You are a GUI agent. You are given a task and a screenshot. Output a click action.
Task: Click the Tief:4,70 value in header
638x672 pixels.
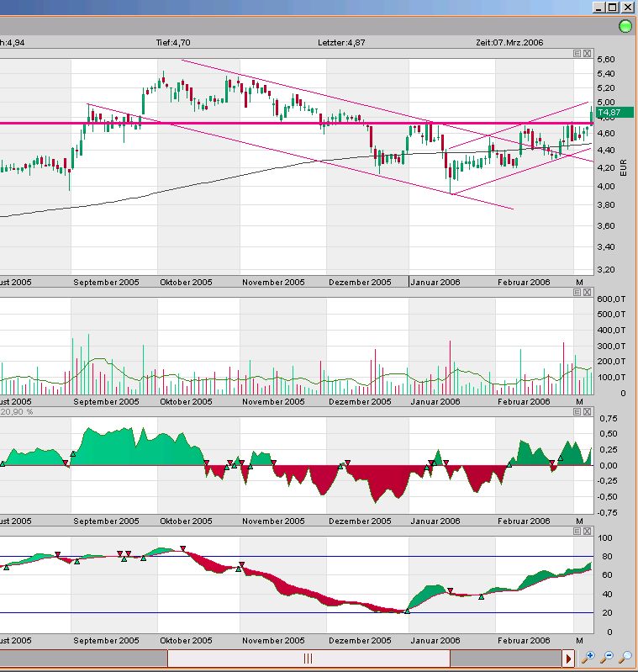[x=173, y=42]
